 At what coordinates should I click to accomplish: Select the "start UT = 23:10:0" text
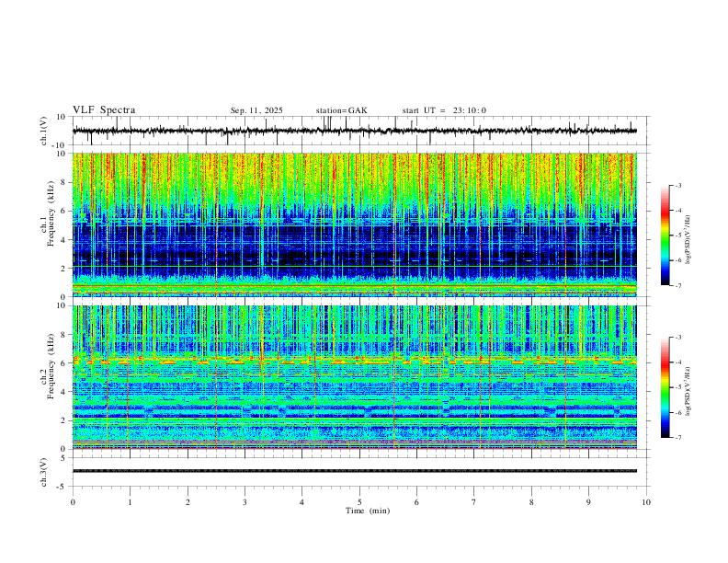click(444, 110)
